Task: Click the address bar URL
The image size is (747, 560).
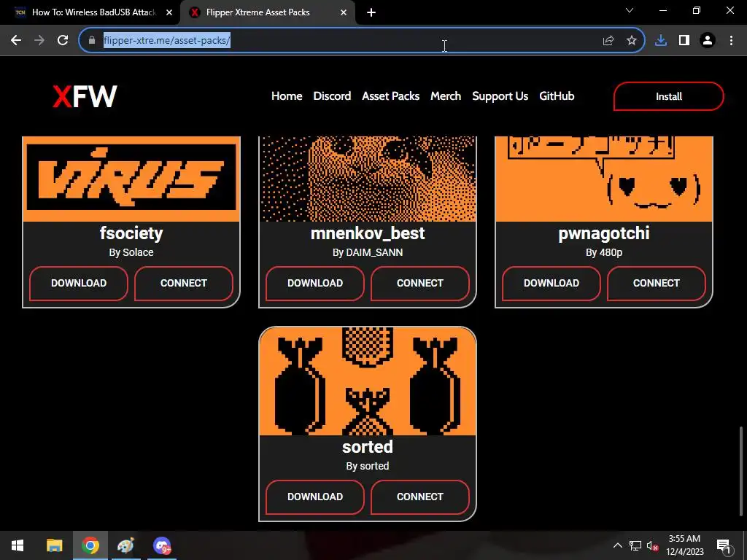Action: (x=167, y=41)
